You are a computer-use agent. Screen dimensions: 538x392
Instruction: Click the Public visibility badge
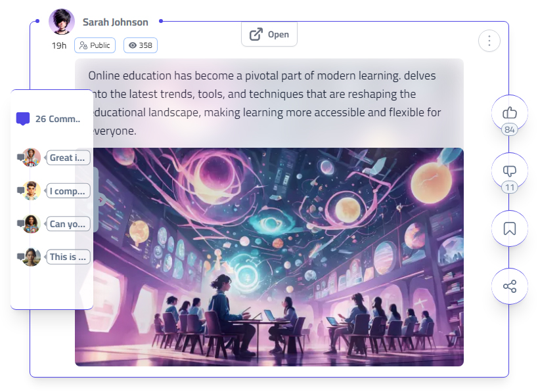pos(95,45)
